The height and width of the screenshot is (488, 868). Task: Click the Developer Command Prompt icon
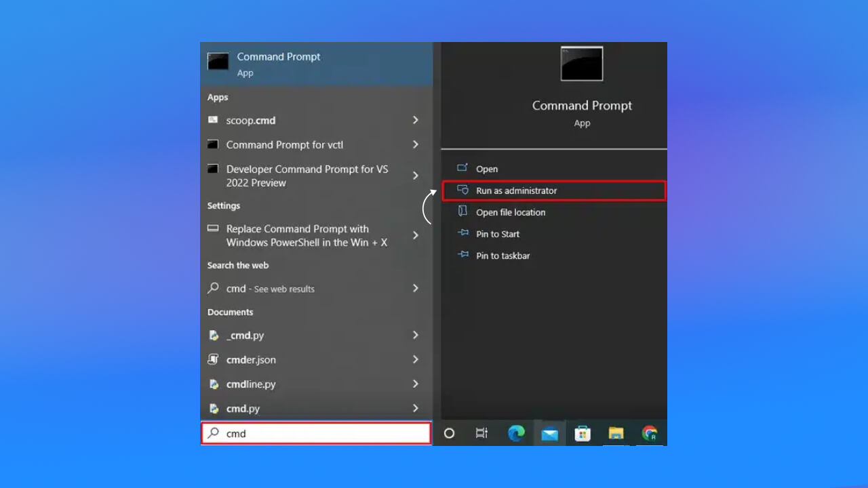(213, 169)
